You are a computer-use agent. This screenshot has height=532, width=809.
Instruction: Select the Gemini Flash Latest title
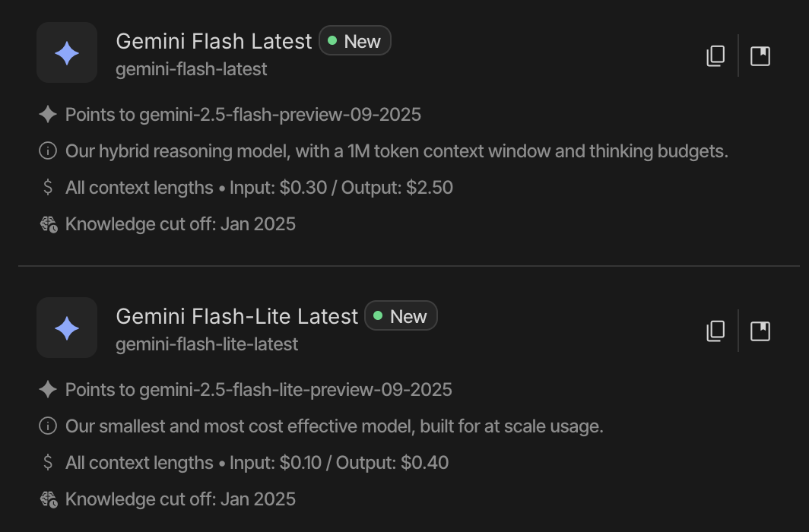214,41
